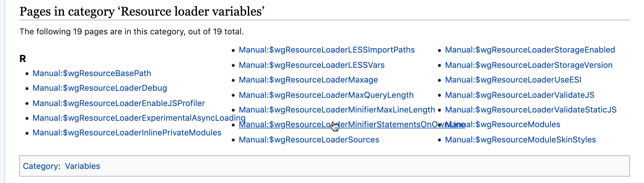
Task: Open $wgResourceLoaderLESSImportPaths link
Action: point(327,50)
